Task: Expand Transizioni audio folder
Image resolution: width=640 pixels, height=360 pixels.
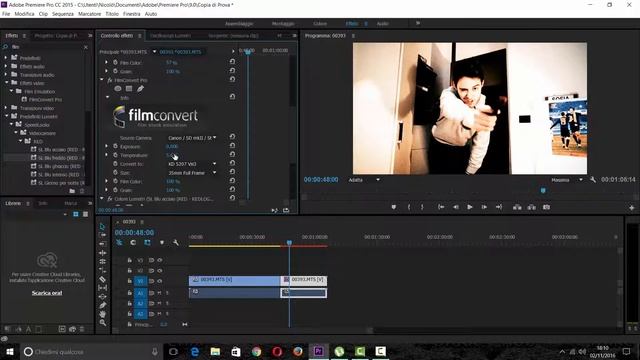Action: click(6, 75)
